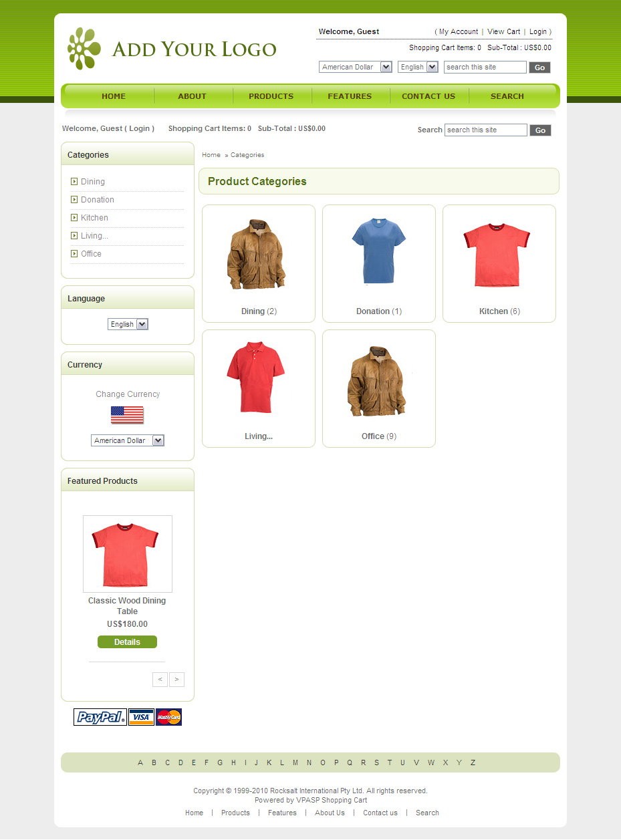
Task: Open the SEARCH navigation tab
Action: click(507, 96)
